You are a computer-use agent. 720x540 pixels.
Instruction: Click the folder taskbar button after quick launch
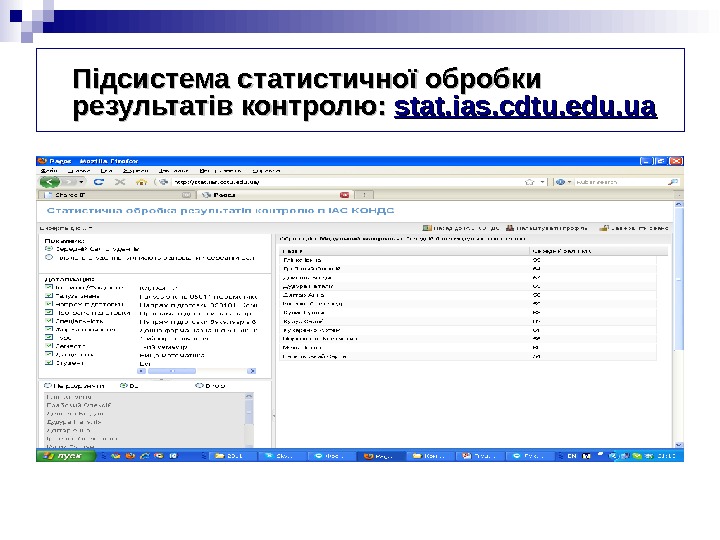click(232, 456)
